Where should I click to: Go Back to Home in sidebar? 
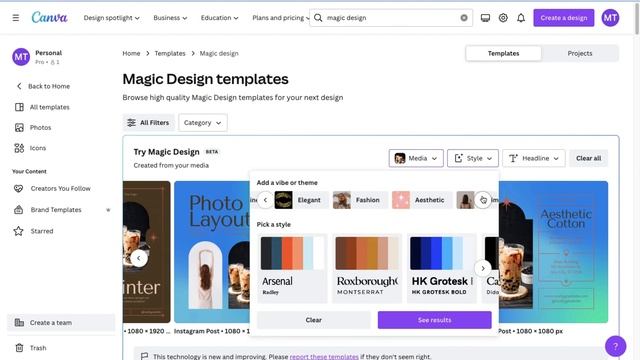tap(43, 86)
